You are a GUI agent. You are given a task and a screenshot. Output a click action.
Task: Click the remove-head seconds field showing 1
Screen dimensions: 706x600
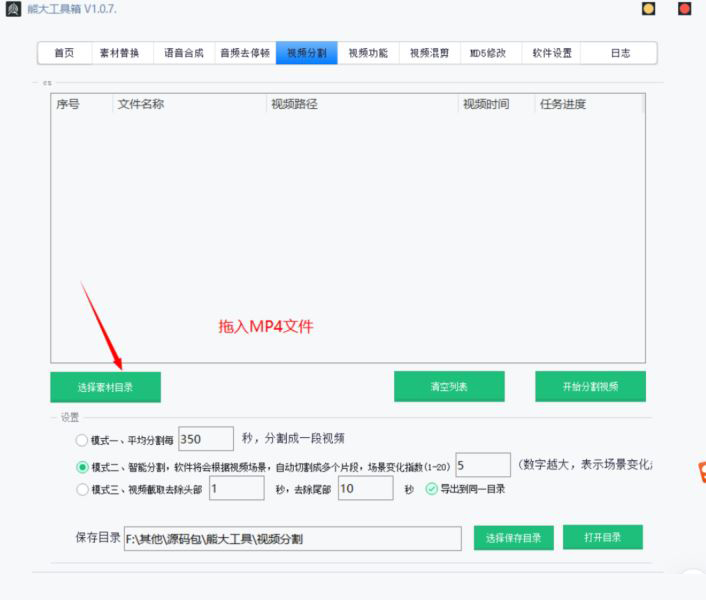point(237,488)
